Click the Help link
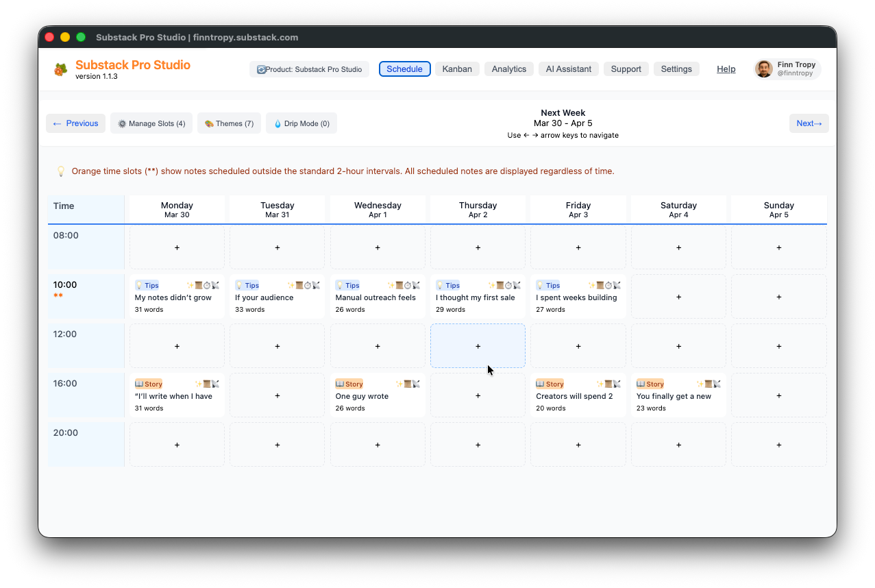Viewport: 875px width, 588px height. point(726,69)
